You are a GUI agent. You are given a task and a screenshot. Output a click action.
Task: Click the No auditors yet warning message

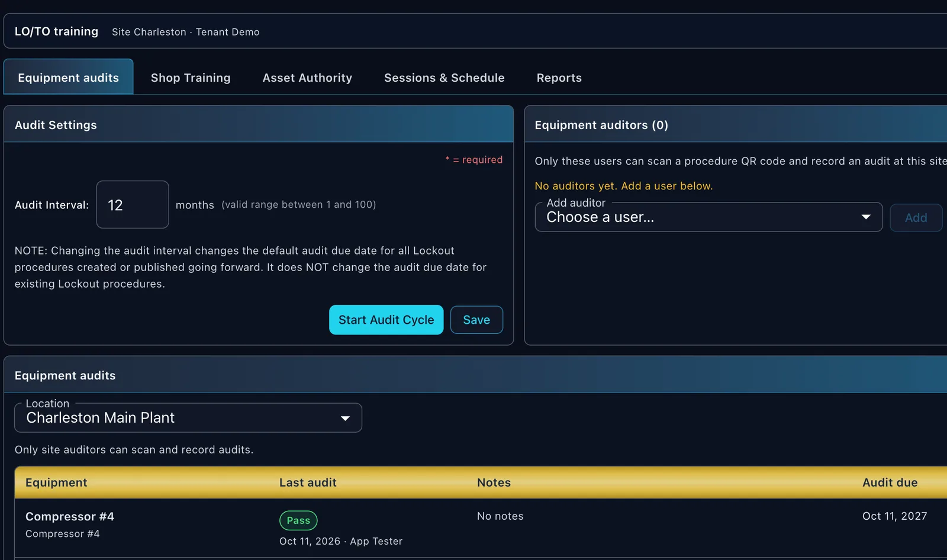[x=623, y=186]
